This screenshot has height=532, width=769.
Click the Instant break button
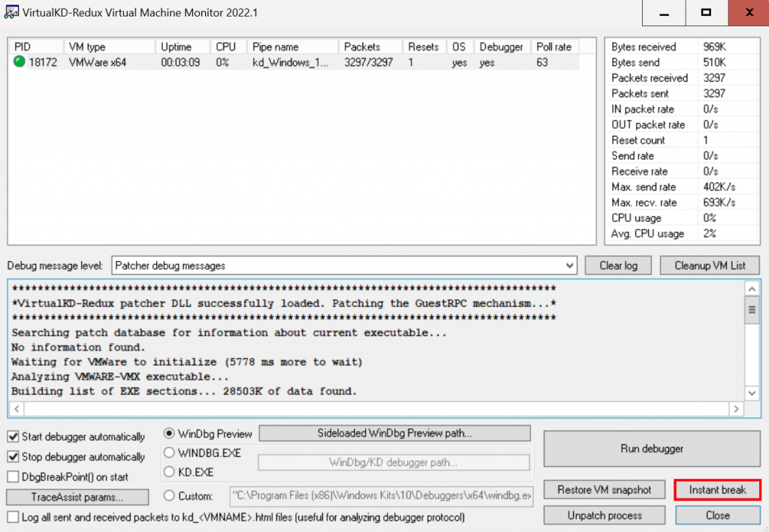pyautogui.click(x=717, y=489)
